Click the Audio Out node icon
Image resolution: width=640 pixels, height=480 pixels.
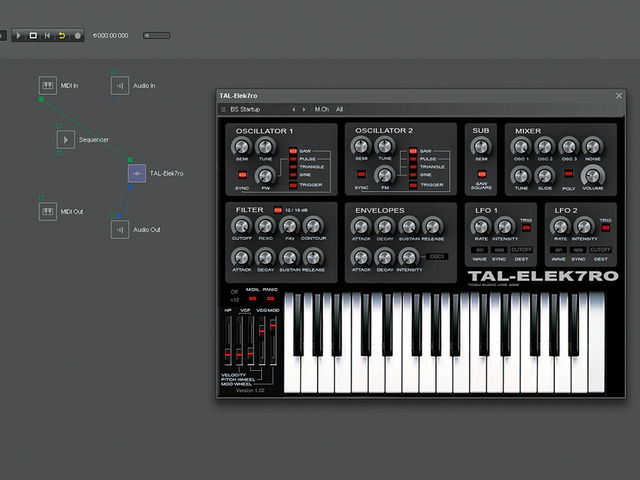click(120, 230)
